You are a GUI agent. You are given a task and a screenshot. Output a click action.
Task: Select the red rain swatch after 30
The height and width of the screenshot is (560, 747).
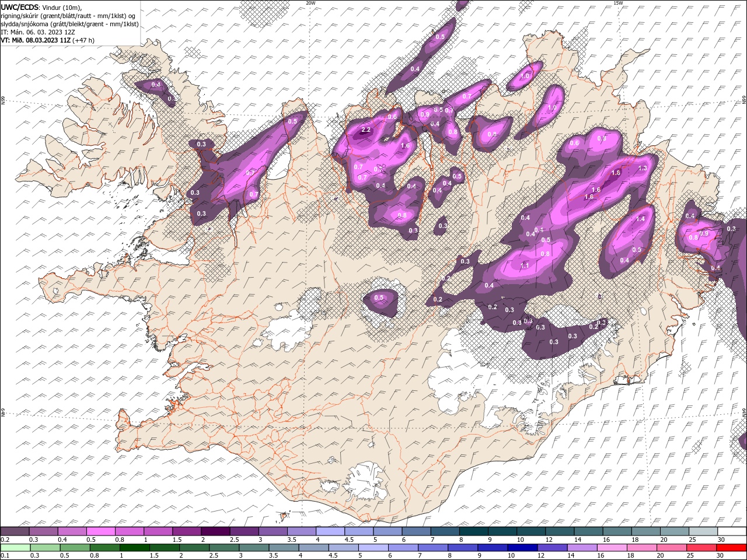click(x=732, y=548)
